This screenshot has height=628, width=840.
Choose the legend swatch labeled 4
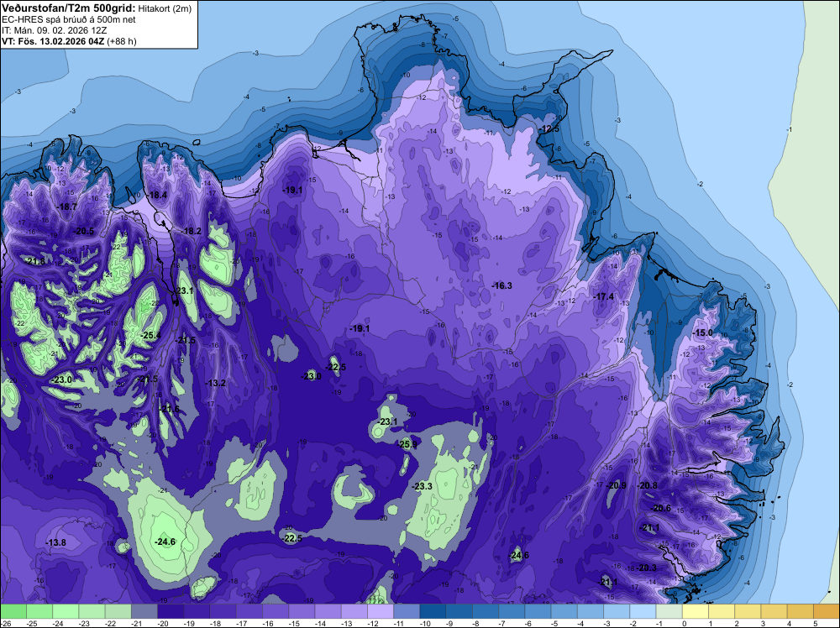[801, 611]
